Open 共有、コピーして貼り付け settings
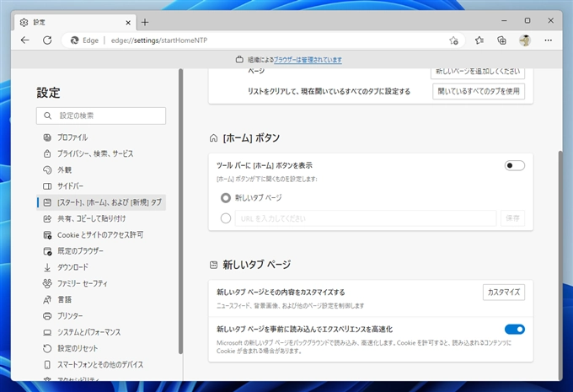 (x=102, y=218)
